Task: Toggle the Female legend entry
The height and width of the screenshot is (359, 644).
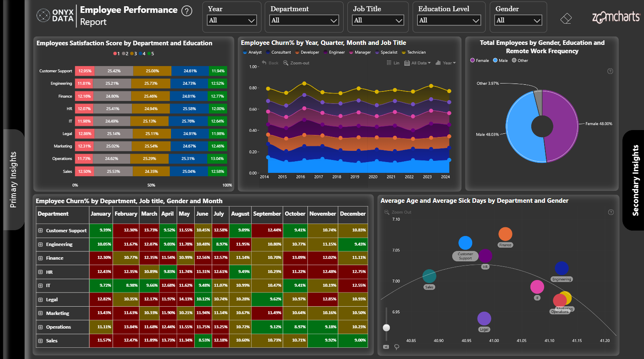Action: click(x=480, y=60)
